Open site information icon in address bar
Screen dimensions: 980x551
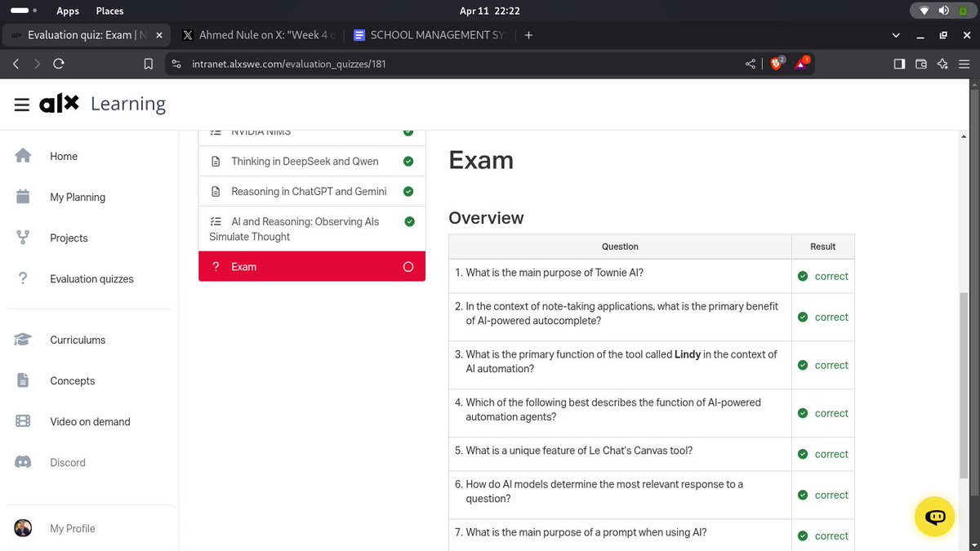coord(176,64)
